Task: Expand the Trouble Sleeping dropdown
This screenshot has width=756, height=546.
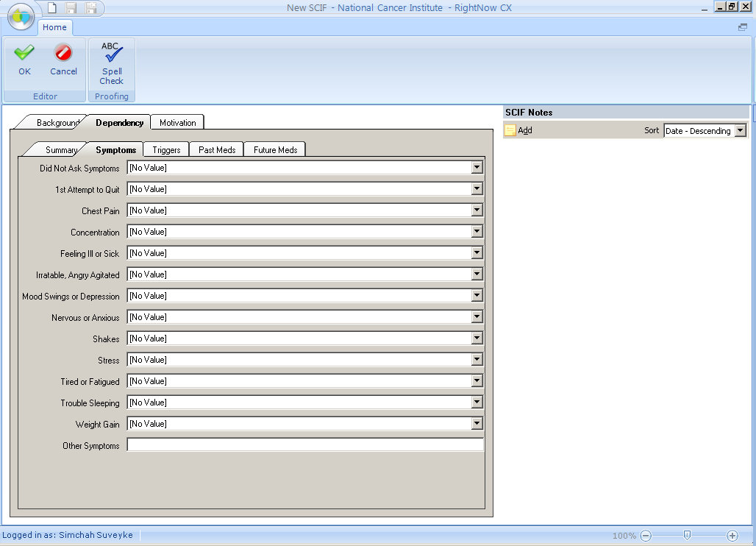Action: click(477, 403)
